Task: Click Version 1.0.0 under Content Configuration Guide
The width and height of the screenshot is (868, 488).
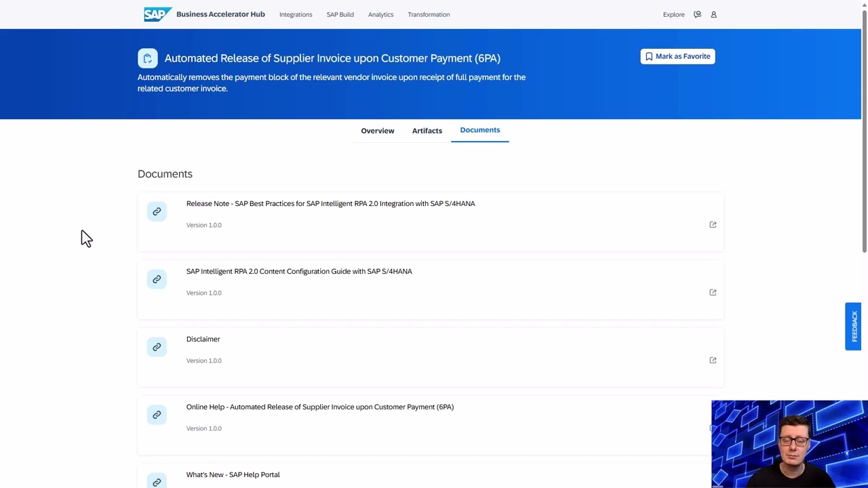Action: (203, 293)
